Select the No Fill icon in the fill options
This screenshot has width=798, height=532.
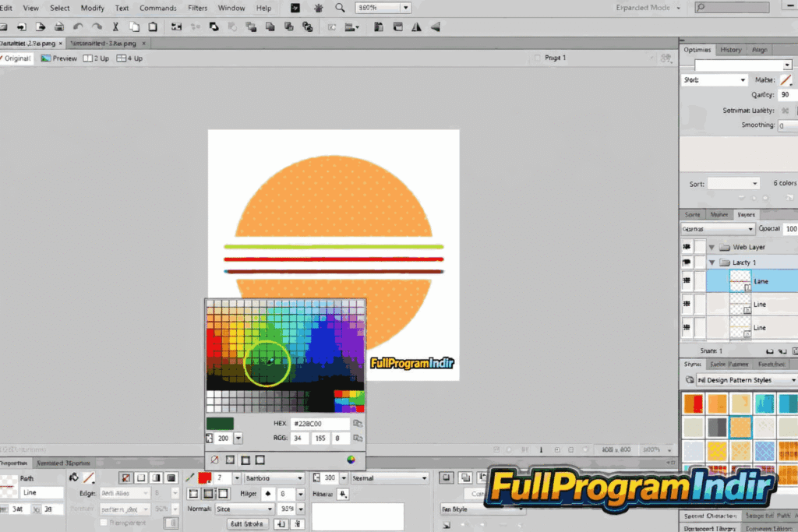coord(214,460)
